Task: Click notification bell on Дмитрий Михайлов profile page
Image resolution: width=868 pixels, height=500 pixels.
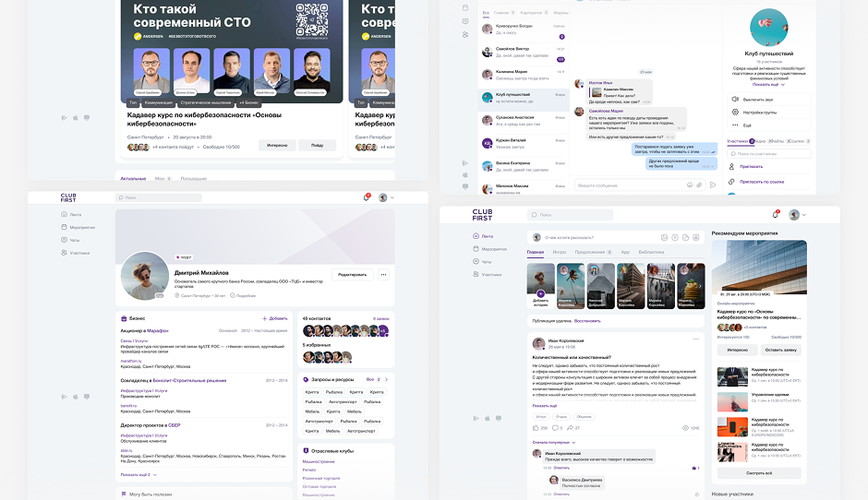Action: click(x=367, y=197)
